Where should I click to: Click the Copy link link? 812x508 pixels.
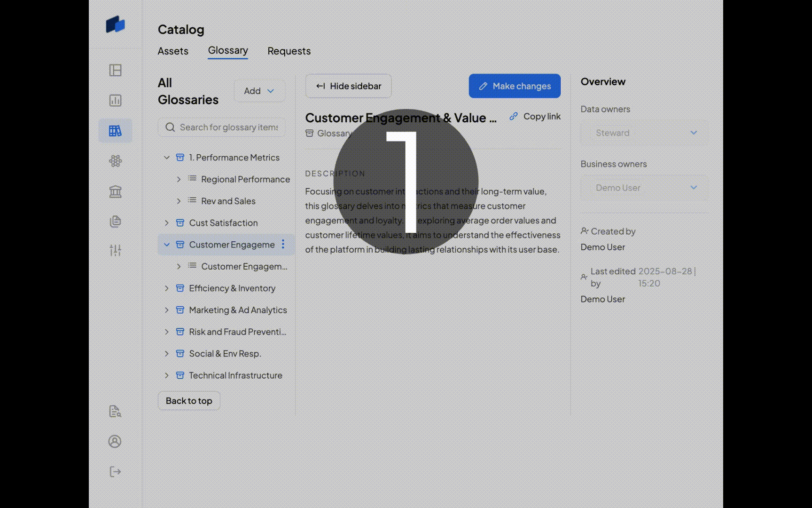pyautogui.click(x=535, y=116)
